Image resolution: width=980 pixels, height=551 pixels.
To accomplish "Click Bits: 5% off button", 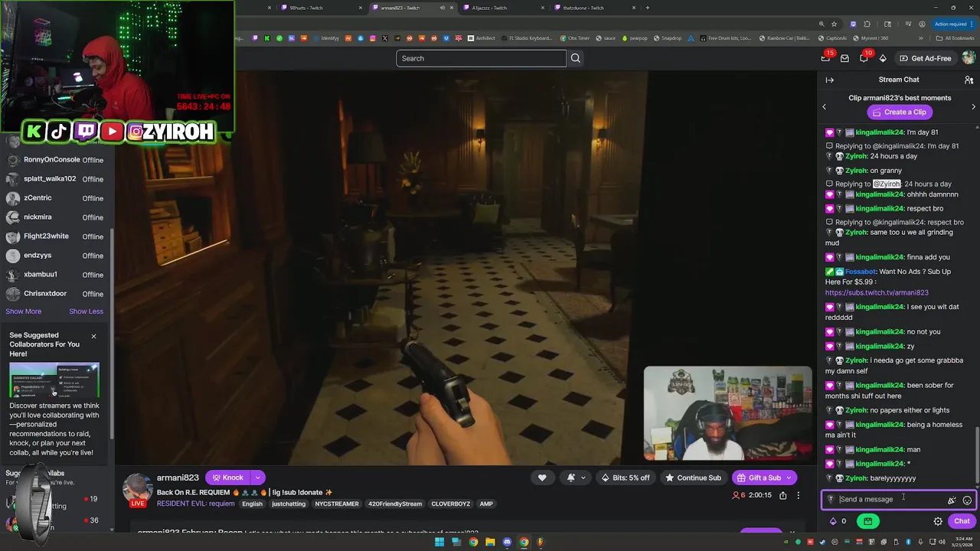I will click(x=626, y=478).
